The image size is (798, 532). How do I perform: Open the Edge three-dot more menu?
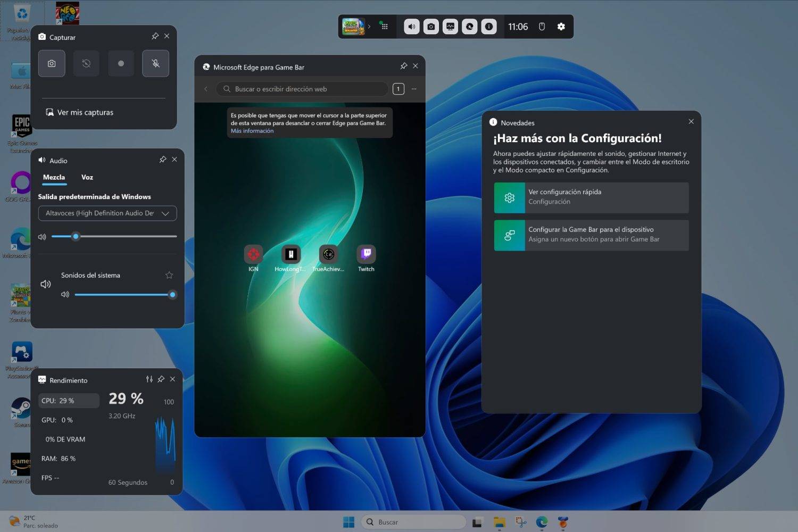(x=414, y=89)
